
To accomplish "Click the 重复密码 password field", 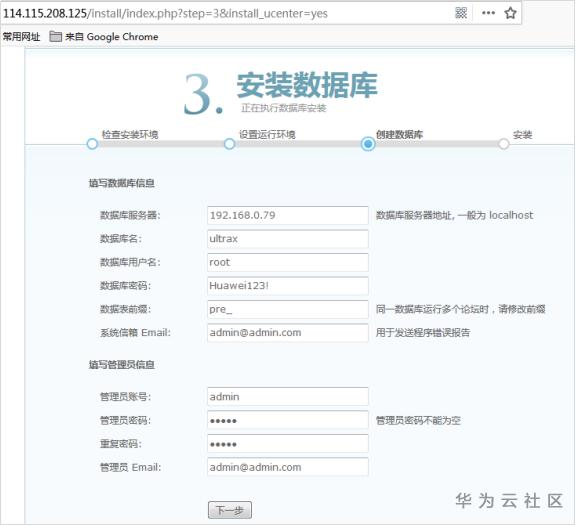I will tap(288, 444).
